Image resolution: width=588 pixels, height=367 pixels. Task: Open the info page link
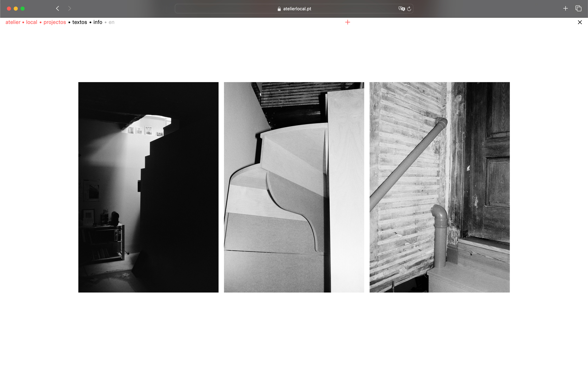[x=98, y=22]
